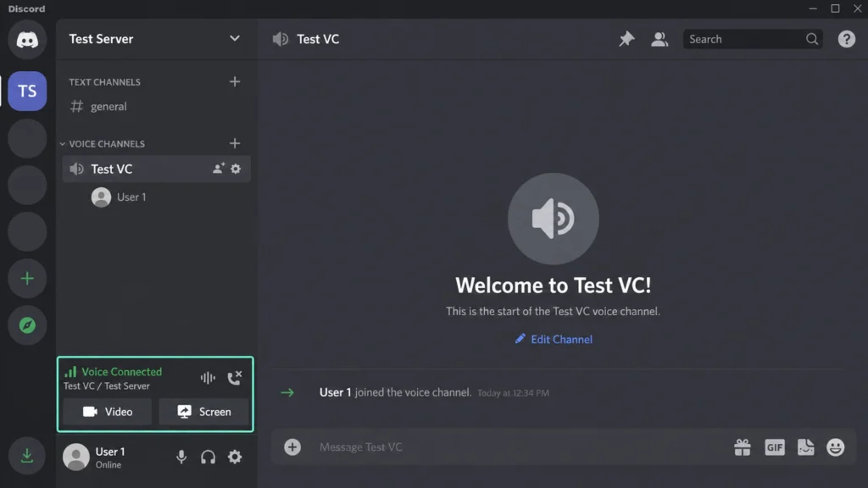Viewport: 868px width, 488px height.
Task: Create a new text channel with plus
Action: pyautogui.click(x=235, y=82)
